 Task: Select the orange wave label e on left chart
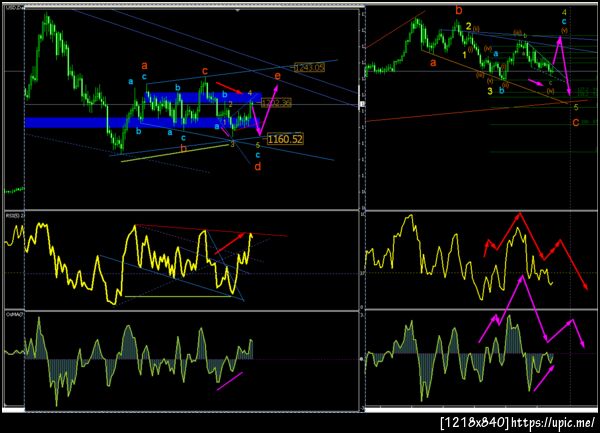(277, 76)
